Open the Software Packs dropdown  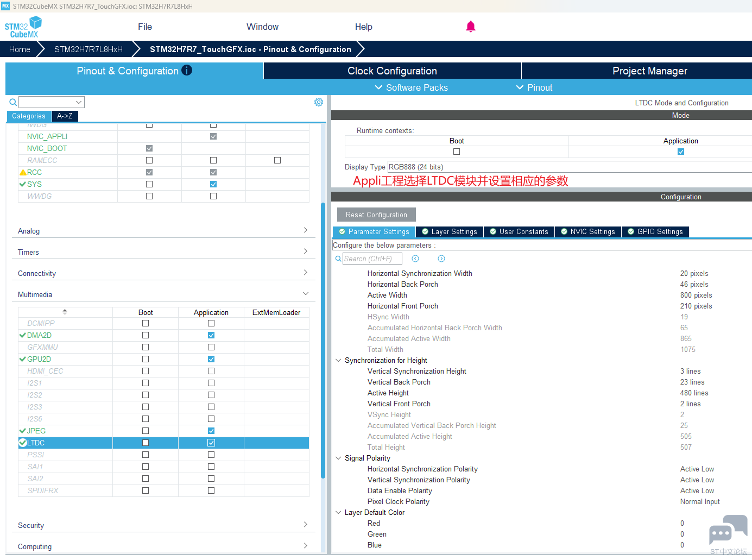point(412,87)
